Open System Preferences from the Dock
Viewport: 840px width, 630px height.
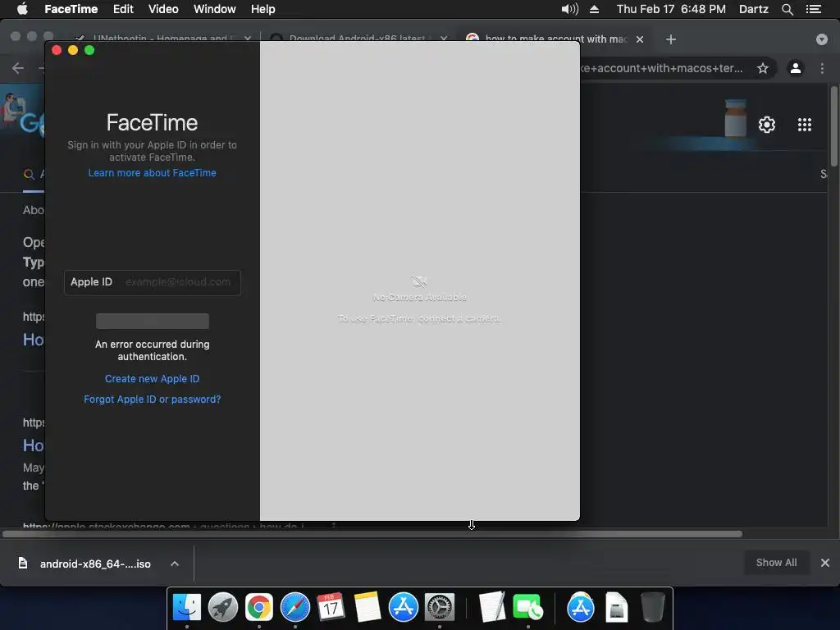pyautogui.click(x=440, y=608)
